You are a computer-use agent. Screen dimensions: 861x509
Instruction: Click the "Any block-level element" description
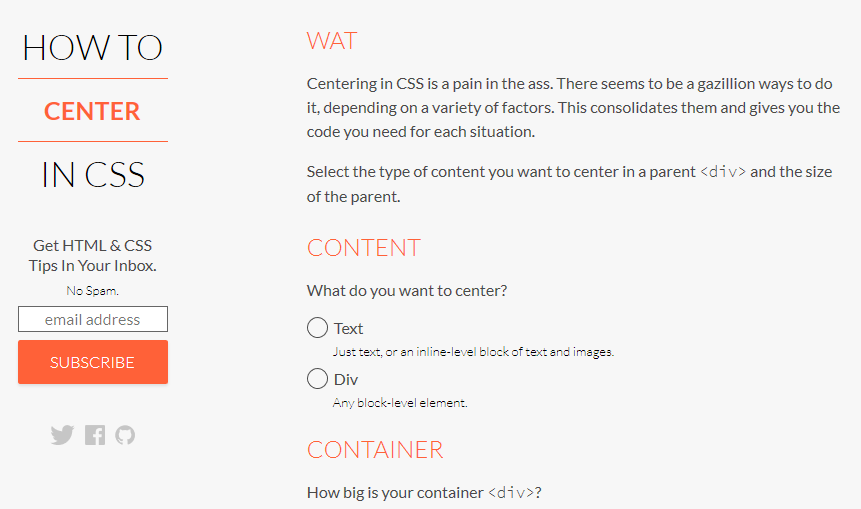400,403
